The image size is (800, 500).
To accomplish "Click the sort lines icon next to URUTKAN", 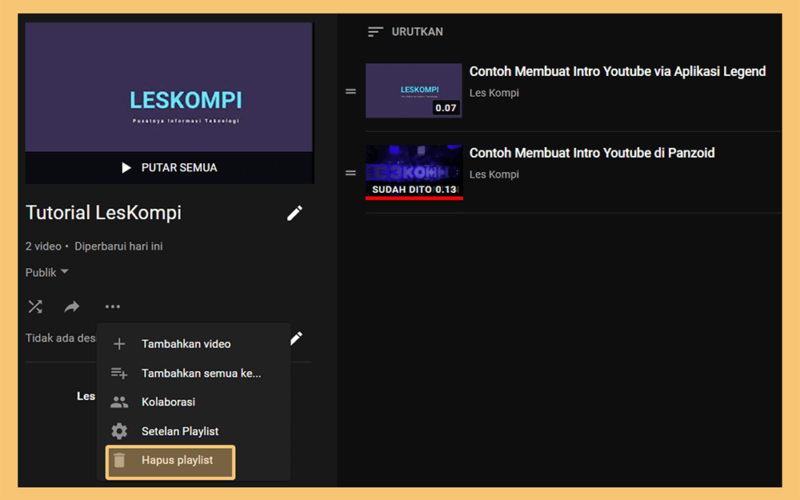I will click(375, 32).
